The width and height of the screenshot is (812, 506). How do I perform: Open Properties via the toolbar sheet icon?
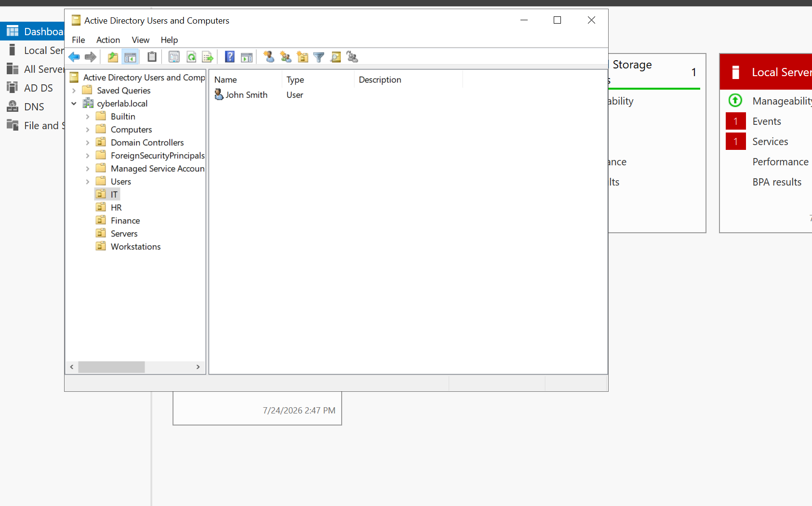tap(174, 57)
